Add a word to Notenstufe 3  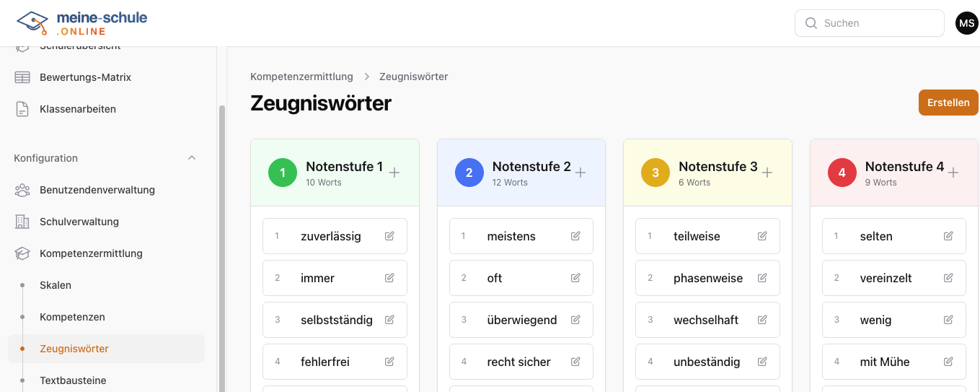pyautogui.click(x=767, y=173)
